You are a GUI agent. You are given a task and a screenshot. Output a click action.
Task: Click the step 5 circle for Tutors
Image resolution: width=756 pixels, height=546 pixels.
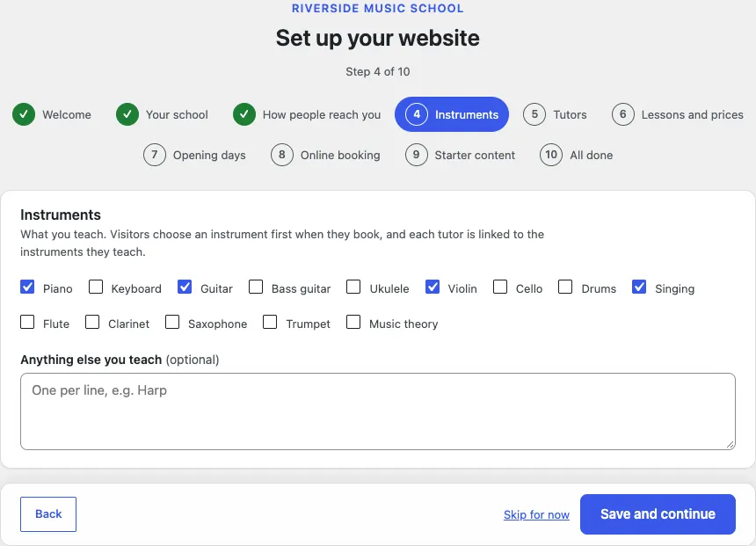point(534,114)
